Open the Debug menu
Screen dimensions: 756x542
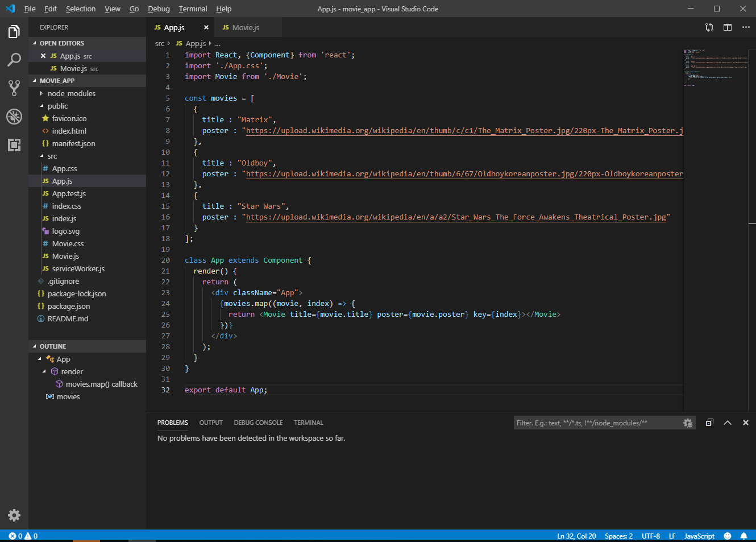[x=159, y=9]
